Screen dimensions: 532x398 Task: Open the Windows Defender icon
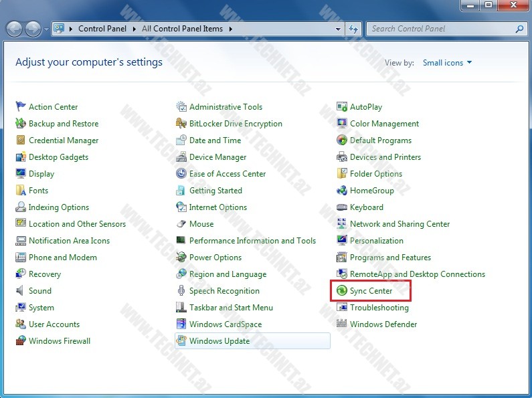pyautogui.click(x=342, y=324)
